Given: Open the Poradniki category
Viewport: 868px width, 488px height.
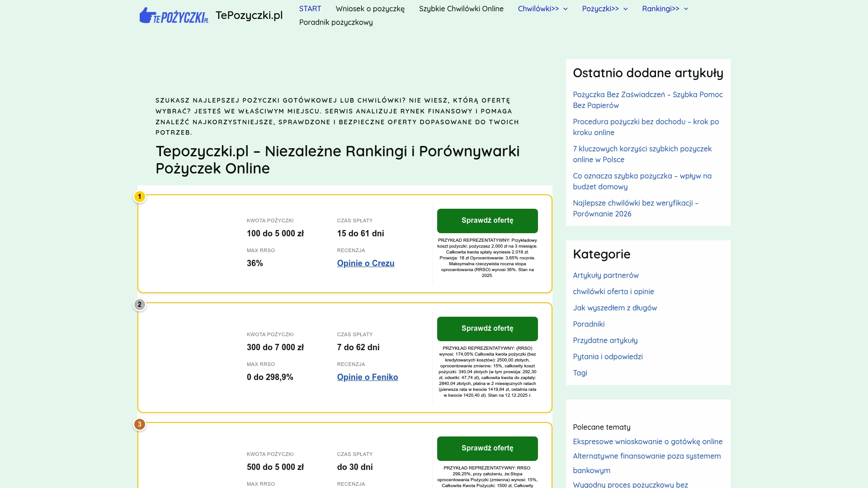Looking at the screenshot, I should pyautogui.click(x=589, y=324).
